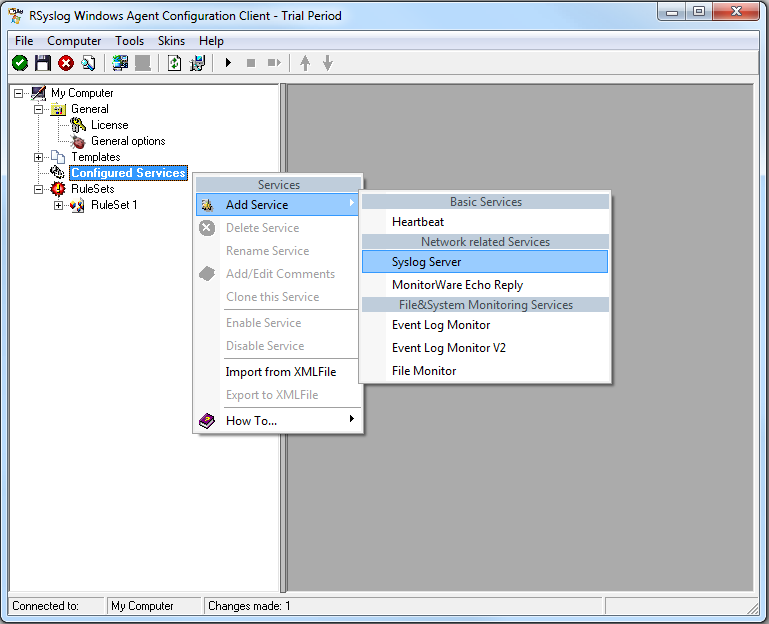
Task: Add a File Monitor service
Action: click(x=485, y=371)
